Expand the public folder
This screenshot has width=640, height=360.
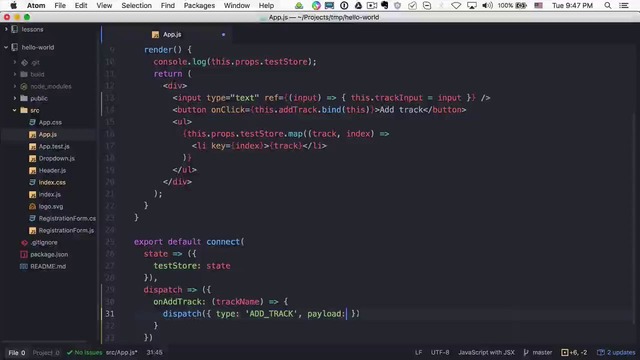coord(15,98)
